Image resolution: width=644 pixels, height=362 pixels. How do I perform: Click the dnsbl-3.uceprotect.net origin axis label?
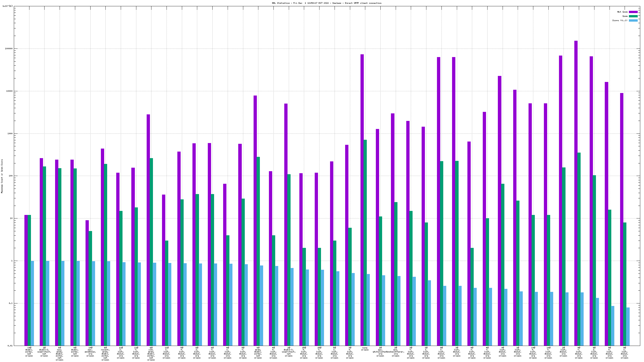[289, 352]
